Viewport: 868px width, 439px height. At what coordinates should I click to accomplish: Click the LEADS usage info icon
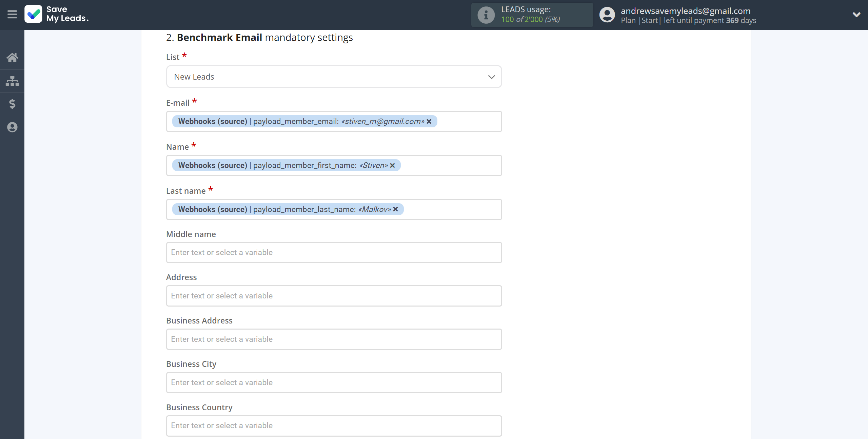coord(486,15)
